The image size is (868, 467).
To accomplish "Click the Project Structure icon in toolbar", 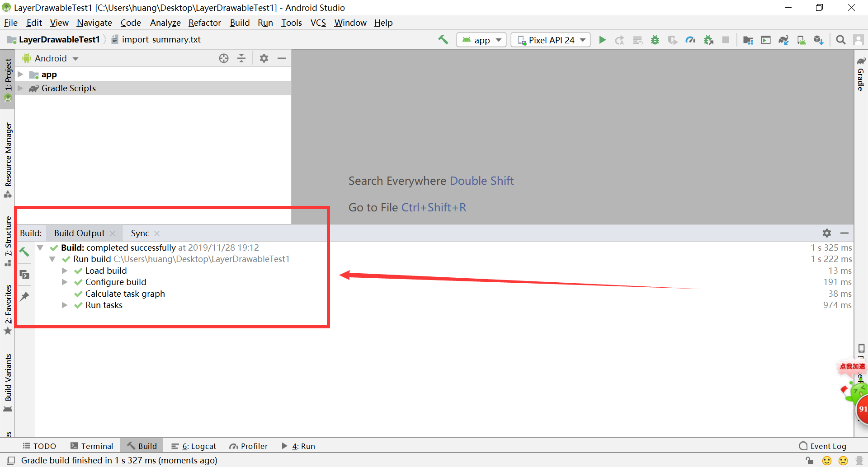I will (x=748, y=40).
